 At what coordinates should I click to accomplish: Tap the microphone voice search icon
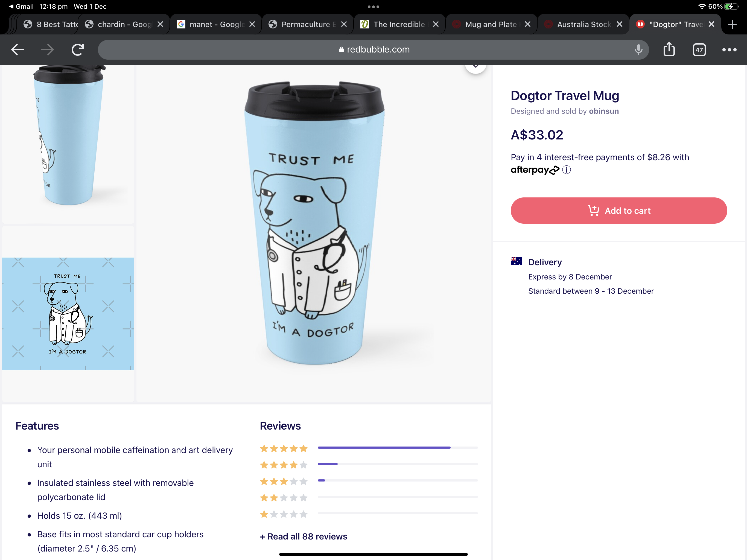[638, 50]
